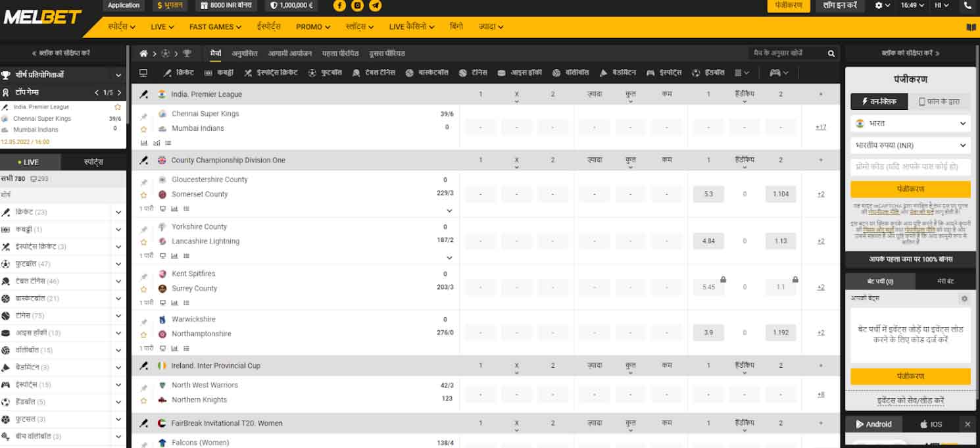Expand the क्रिकेट (23) sidebar category
Screen dimensions: 980x448
[118, 212]
